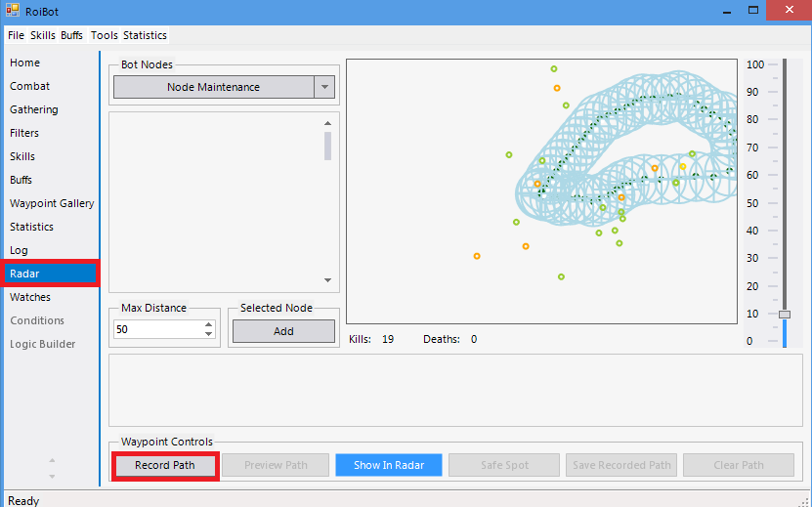
Task: Open the Skills sidebar section
Action: 22,156
